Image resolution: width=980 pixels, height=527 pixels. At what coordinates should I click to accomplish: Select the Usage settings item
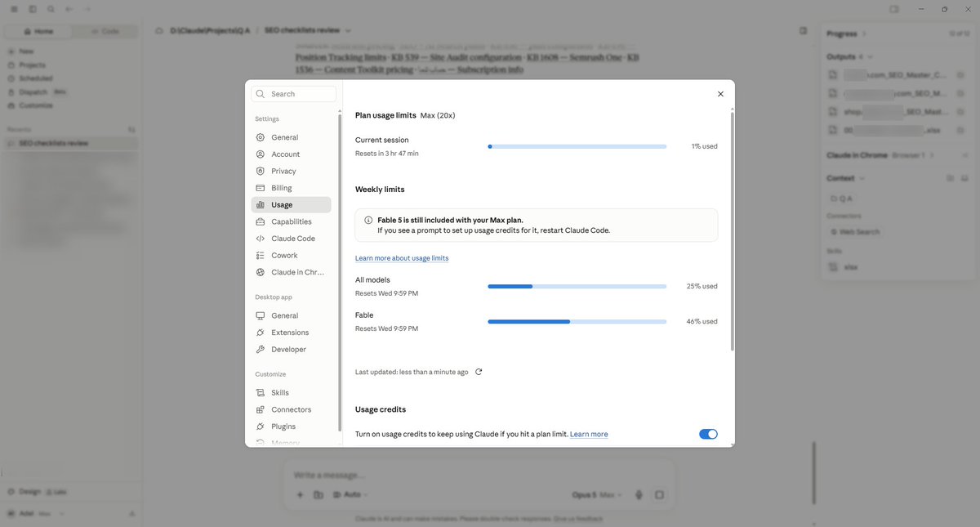292,205
